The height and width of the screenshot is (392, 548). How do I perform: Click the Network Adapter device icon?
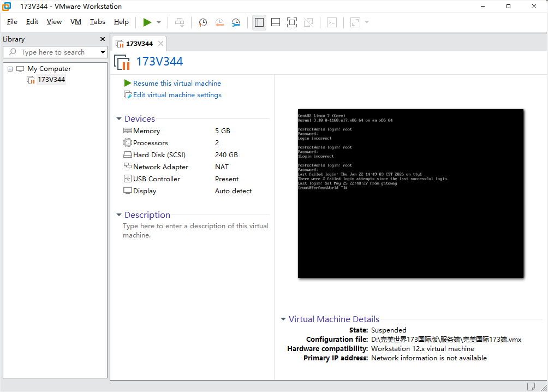point(128,167)
